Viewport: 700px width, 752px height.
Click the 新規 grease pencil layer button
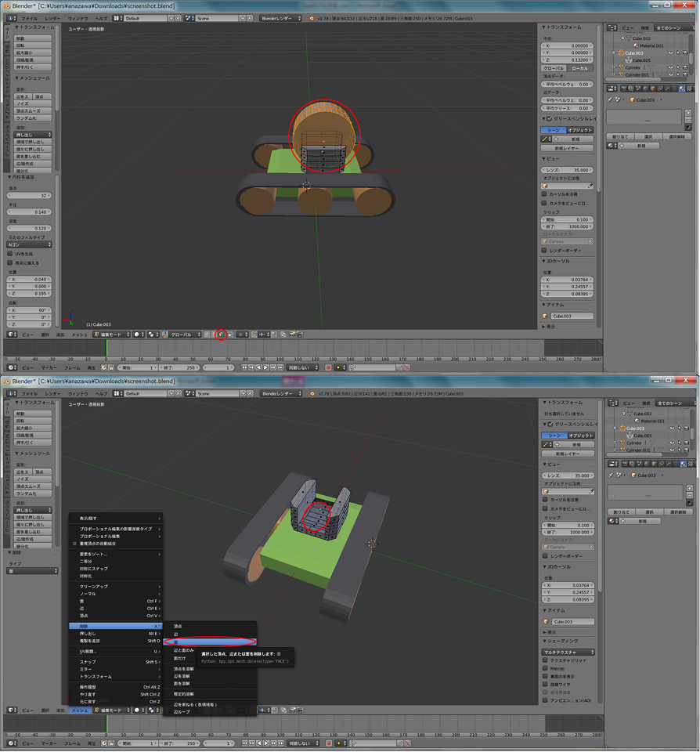574,139
